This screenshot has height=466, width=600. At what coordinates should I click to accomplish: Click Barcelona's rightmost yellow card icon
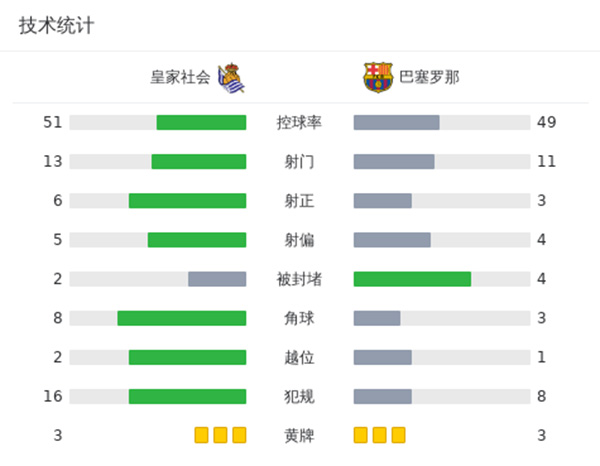click(x=399, y=435)
